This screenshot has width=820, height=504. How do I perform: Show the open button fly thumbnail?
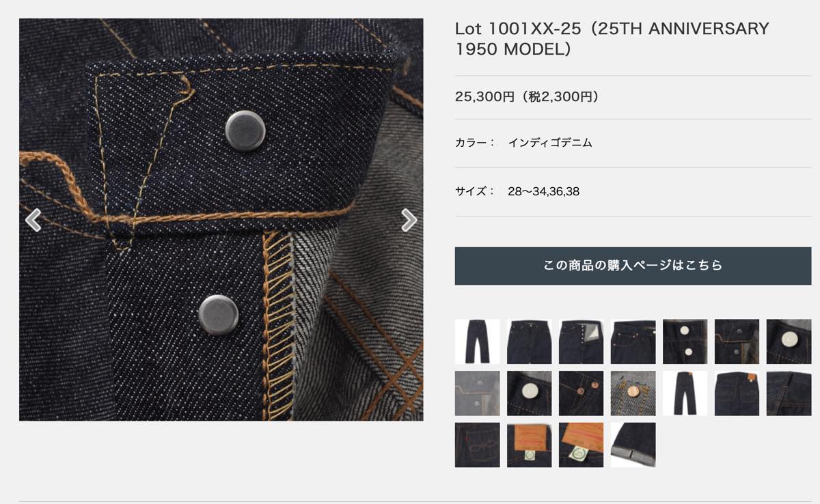click(581, 341)
